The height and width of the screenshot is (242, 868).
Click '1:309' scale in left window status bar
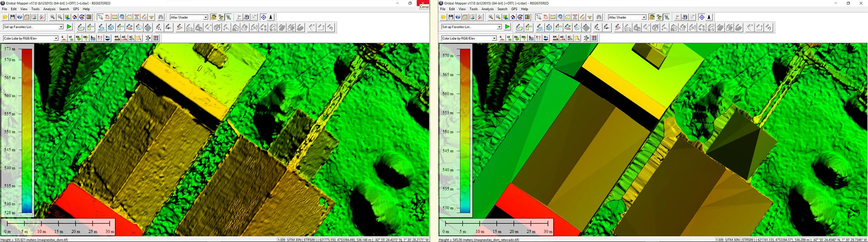pos(281,240)
